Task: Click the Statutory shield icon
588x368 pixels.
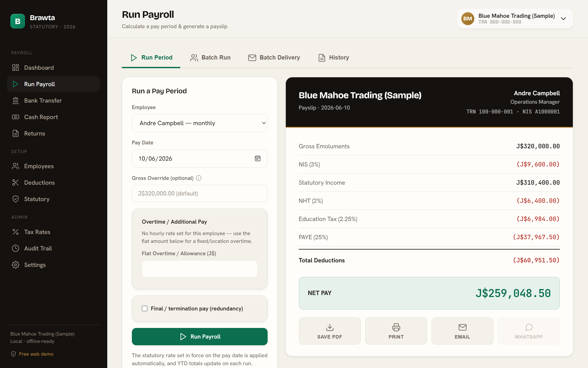Action: [16, 199]
